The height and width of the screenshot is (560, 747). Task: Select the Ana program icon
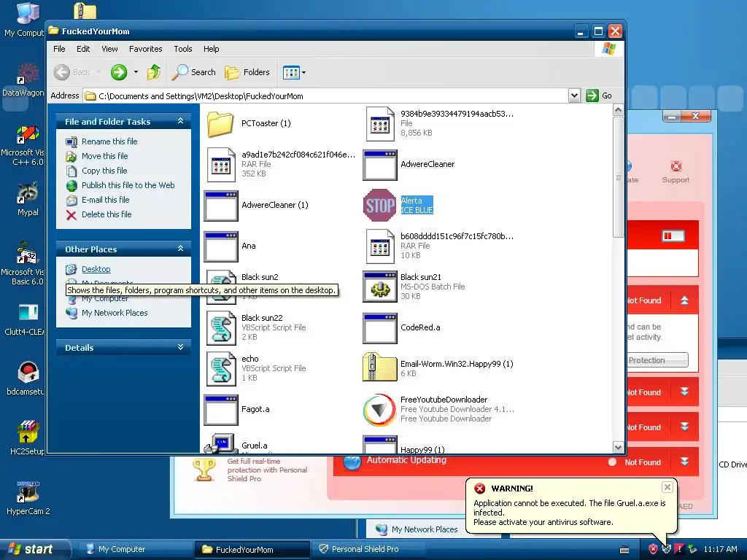click(x=221, y=246)
